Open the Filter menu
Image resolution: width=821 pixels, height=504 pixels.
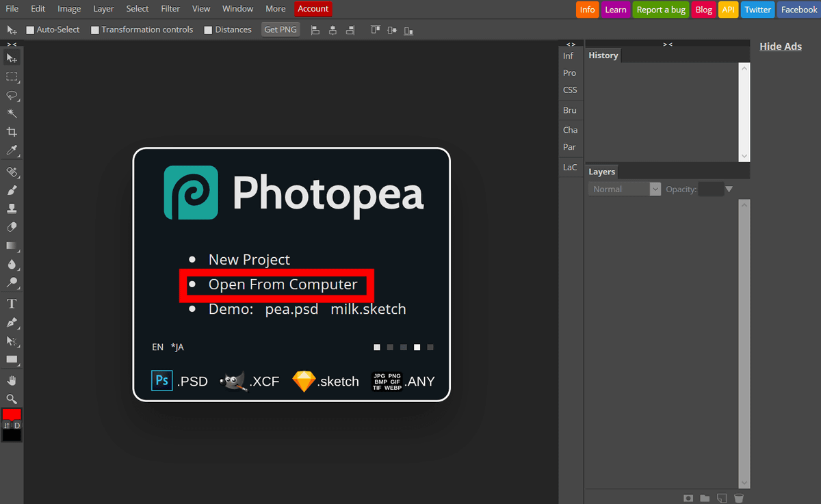[x=170, y=9]
